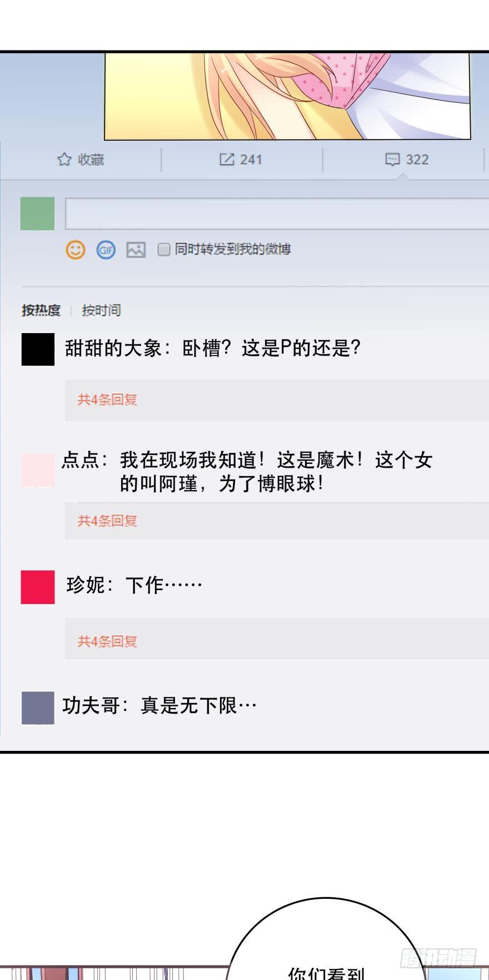Open 甜甜的大象's black avatar
This screenshot has width=489, height=980.
tap(38, 349)
